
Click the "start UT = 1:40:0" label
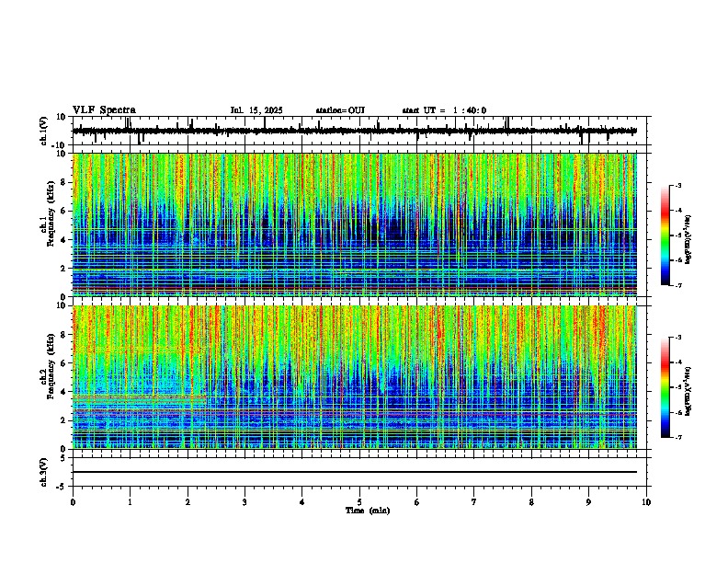pos(444,110)
